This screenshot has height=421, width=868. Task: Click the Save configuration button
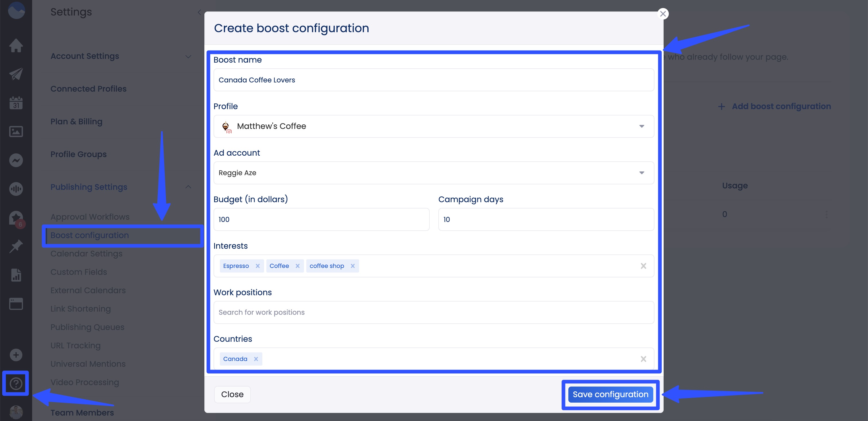pos(611,394)
